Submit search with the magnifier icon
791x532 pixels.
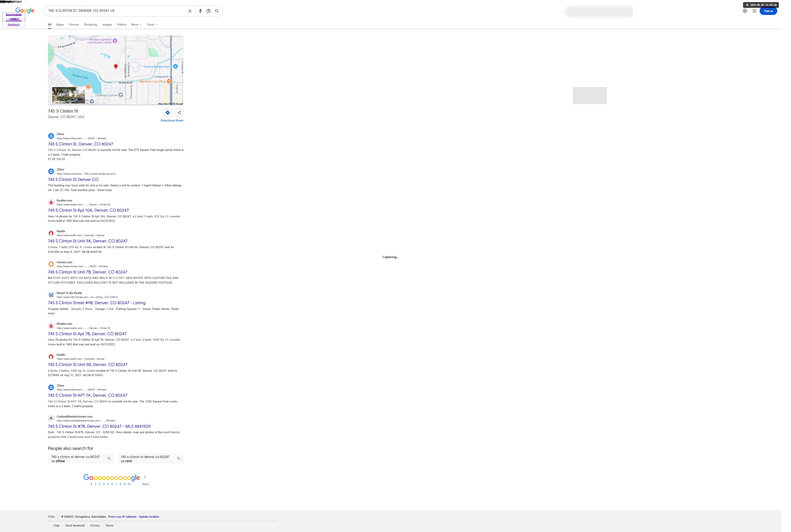tap(217, 11)
